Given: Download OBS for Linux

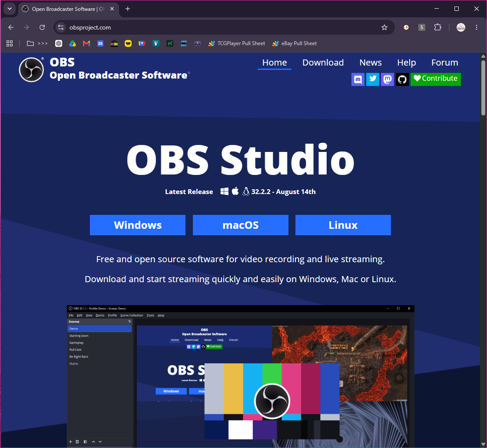Looking at the screenshot, I should pyautogui.click(x=343, y=225).
